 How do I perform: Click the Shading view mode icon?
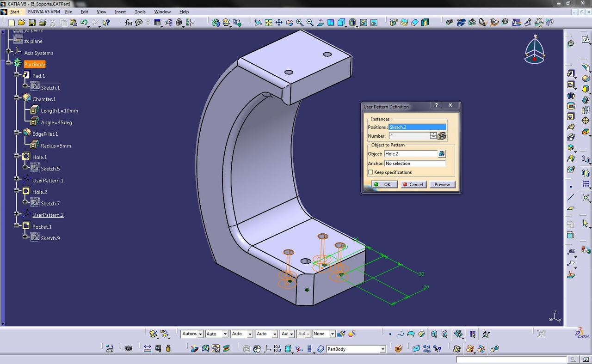tap(352, 22)
